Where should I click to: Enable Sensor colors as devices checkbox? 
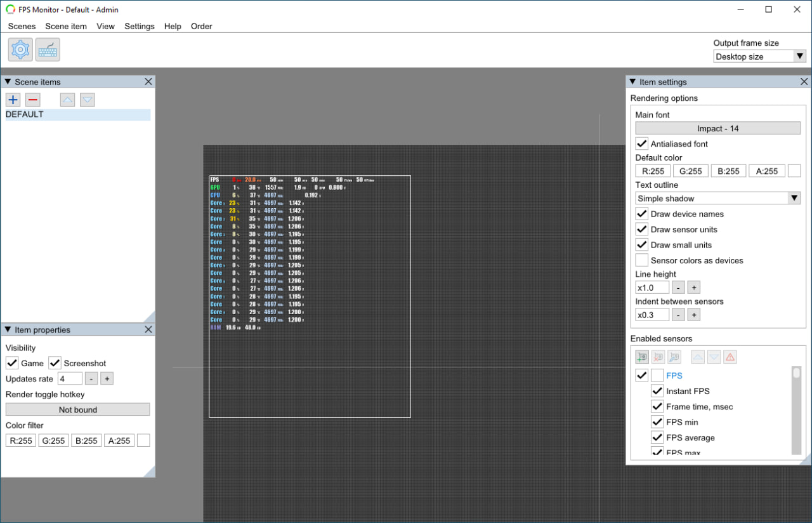click(642, 260)
